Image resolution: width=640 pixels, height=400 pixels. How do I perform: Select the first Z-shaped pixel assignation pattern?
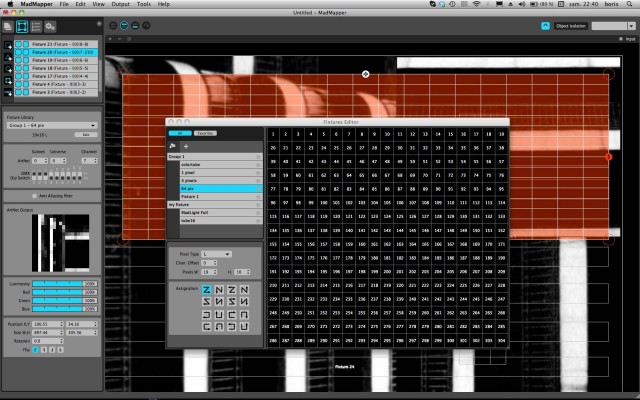click(x=207, y=290)
